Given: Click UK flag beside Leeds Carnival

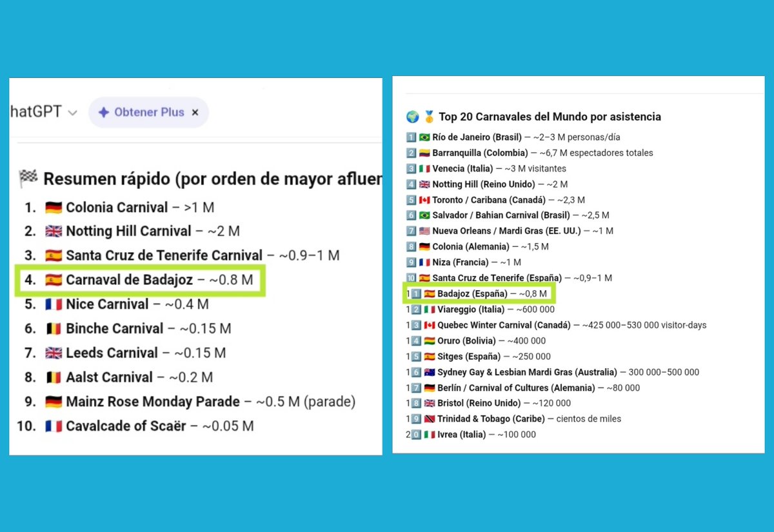Looking at the screenshot, I should (x=53, y=353).
